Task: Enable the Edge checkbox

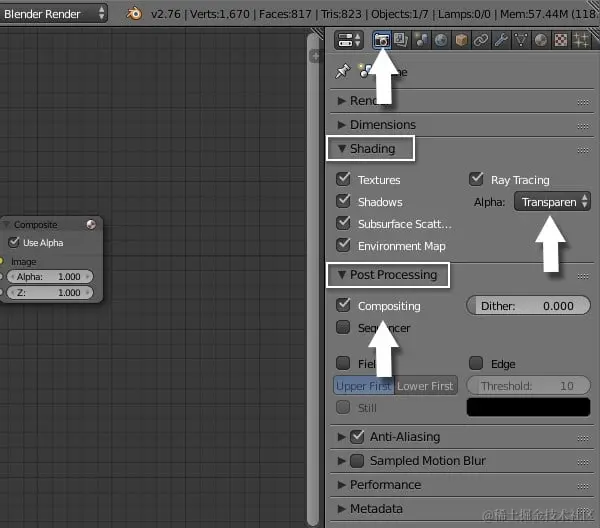Action: click(x=476, y=363)
